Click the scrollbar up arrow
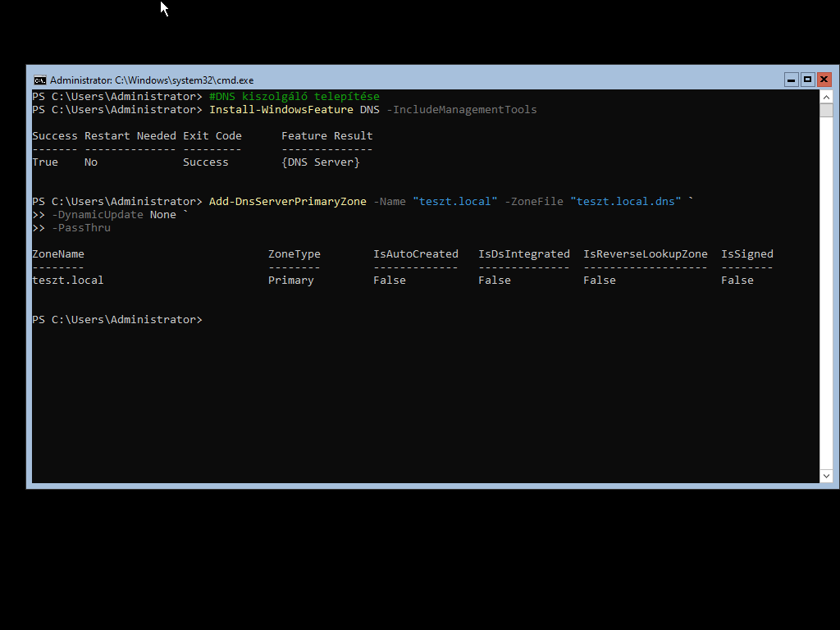Image resolution: width=840 pixels, height=630 pixels. click(x=826, y=97)
